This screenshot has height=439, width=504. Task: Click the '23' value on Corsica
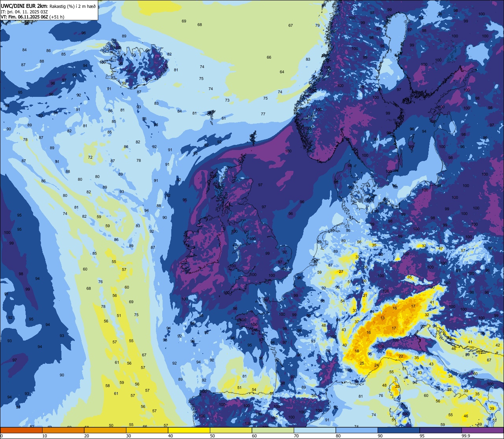tap(397, 386)
